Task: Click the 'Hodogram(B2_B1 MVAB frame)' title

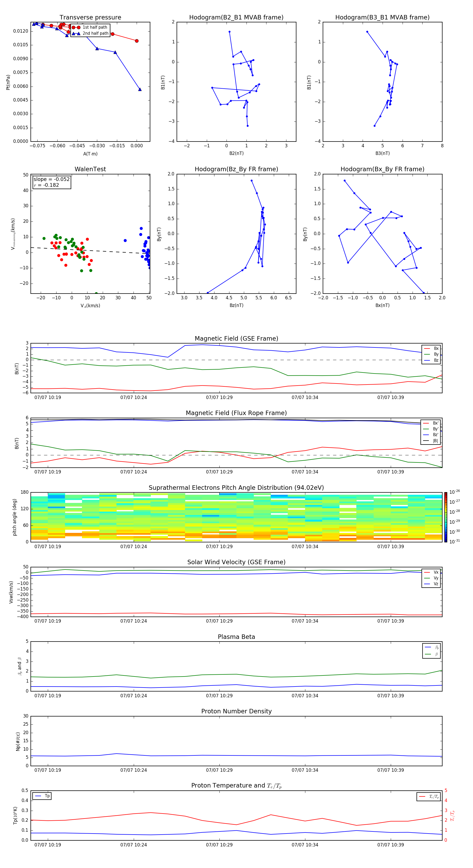Action: [236, 18]
